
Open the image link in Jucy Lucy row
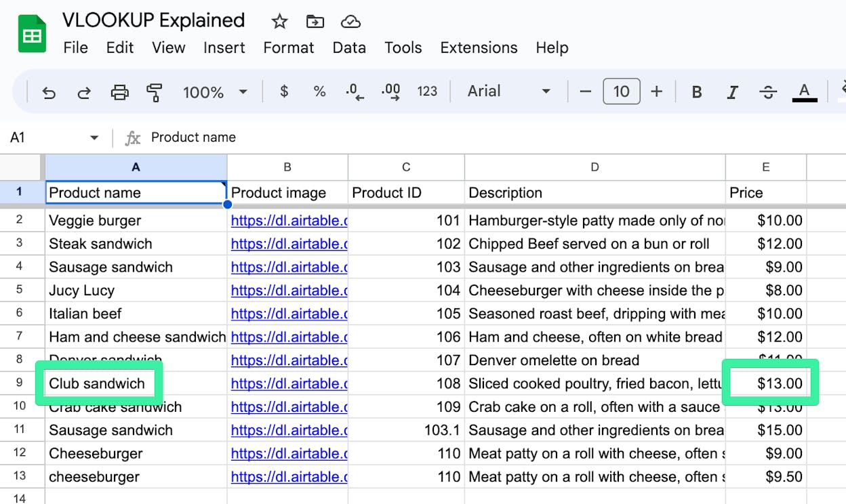click(x=289, y=290)
